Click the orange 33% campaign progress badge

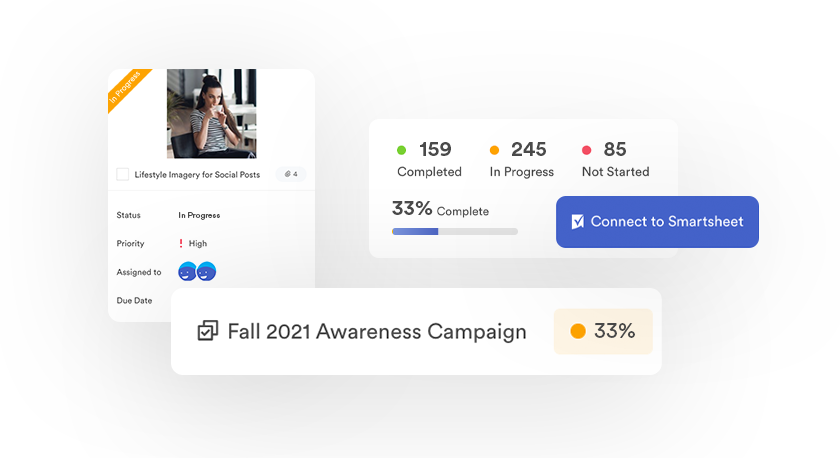coord(603,331)
